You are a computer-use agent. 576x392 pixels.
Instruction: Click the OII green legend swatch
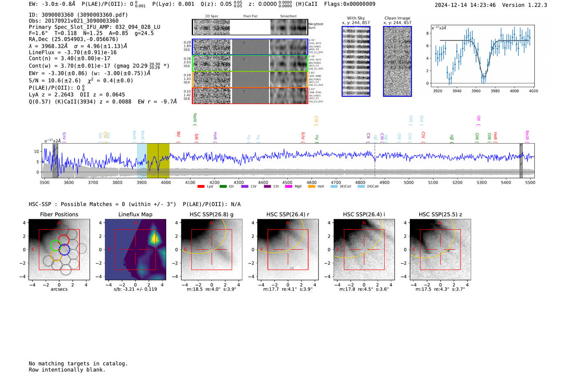pos(223,186)
